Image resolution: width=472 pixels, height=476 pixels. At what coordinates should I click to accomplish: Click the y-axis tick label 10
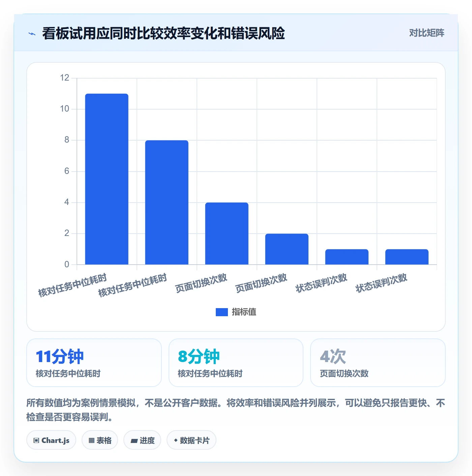pos(64,109)
